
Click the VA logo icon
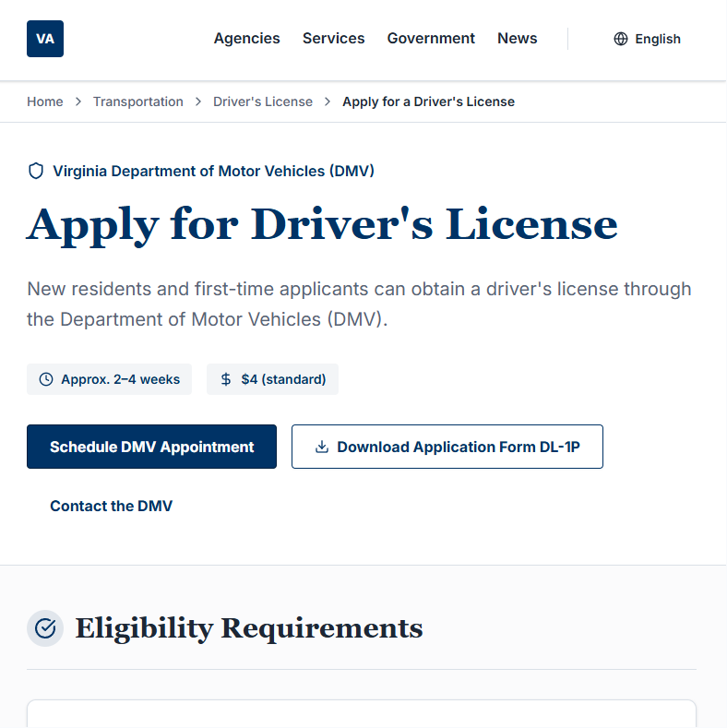[45, 39]
